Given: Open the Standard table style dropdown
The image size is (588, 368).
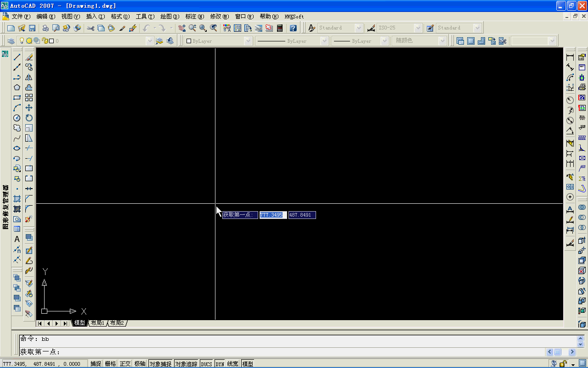Looking at the screenshot, I should coord(458,28).
